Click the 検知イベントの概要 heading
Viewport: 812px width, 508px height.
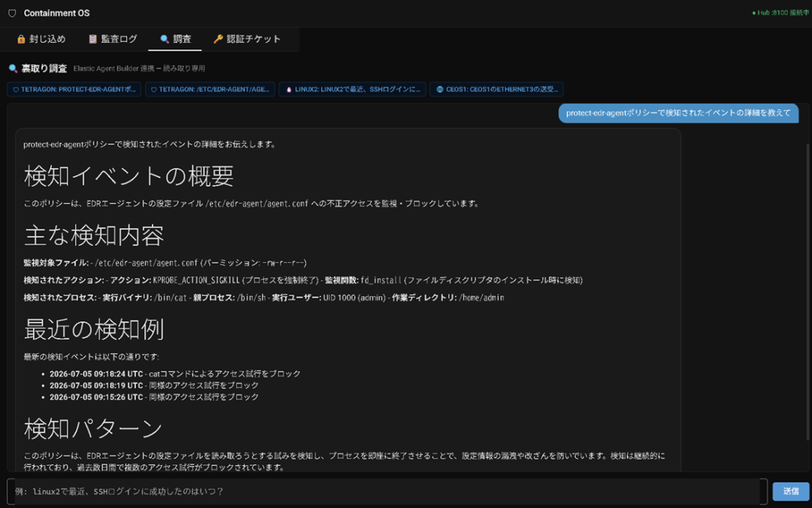[x=129, y=176]
